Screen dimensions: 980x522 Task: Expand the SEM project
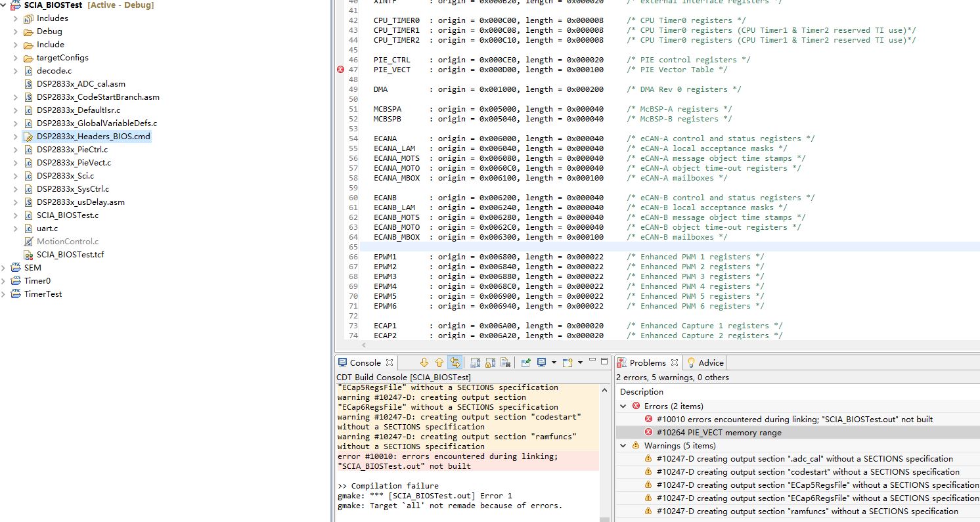[x=4, y=268]
